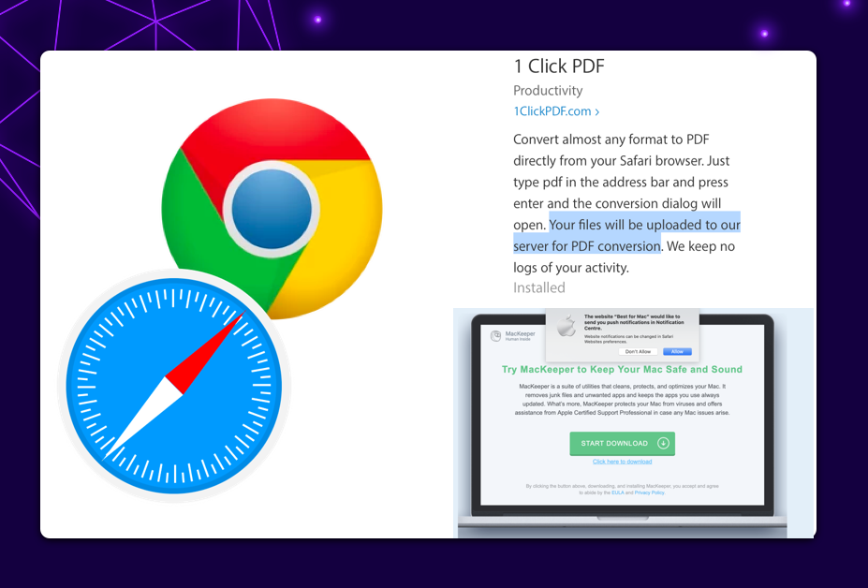The image size is (868, 588).
Task: Click the push notification message text
Action: point(634,322)
